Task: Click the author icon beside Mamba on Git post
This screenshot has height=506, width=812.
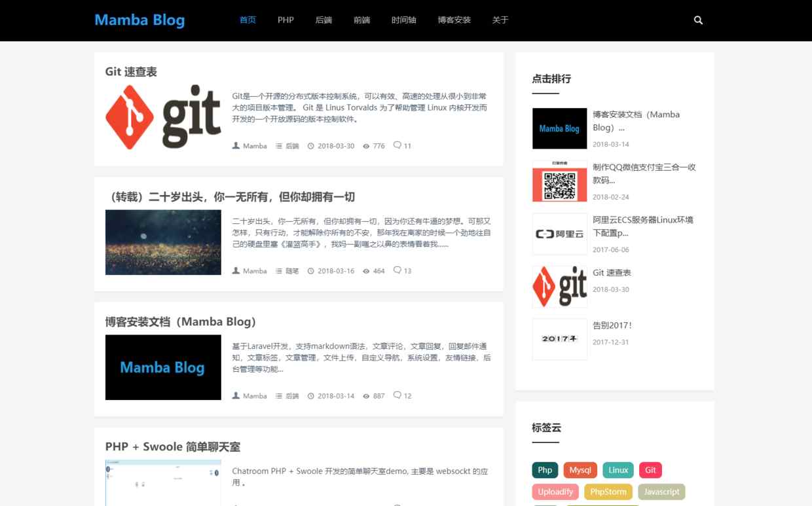Action: click(x=236, y=146)
